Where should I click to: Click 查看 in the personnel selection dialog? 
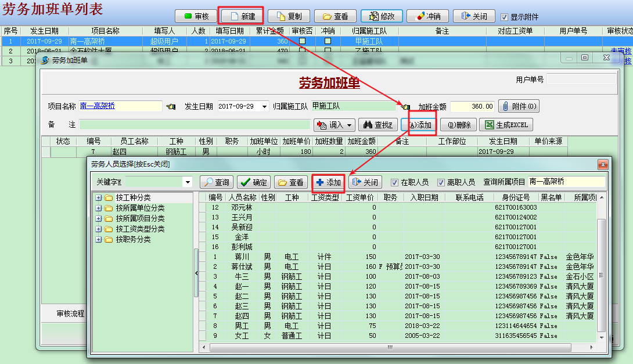pyautogui.click(x=291, y=182)
